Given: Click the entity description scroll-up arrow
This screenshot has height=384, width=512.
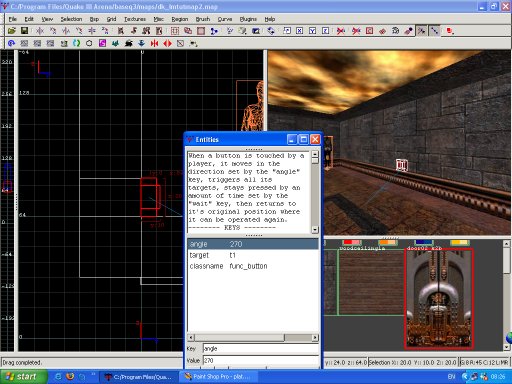Looking at the screenshot, I should (315, 154).
